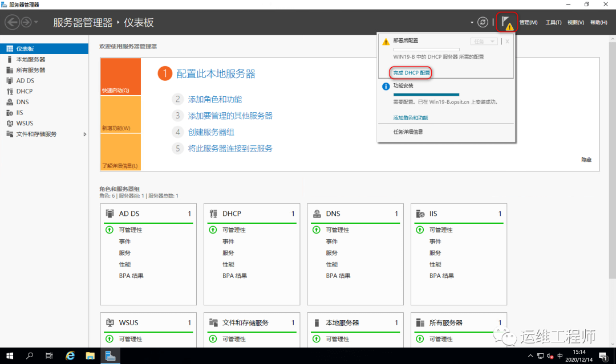This screenshot has height=364, width=616.
Task: Open 服务 in the DNS tile
Action: [331, 253]
